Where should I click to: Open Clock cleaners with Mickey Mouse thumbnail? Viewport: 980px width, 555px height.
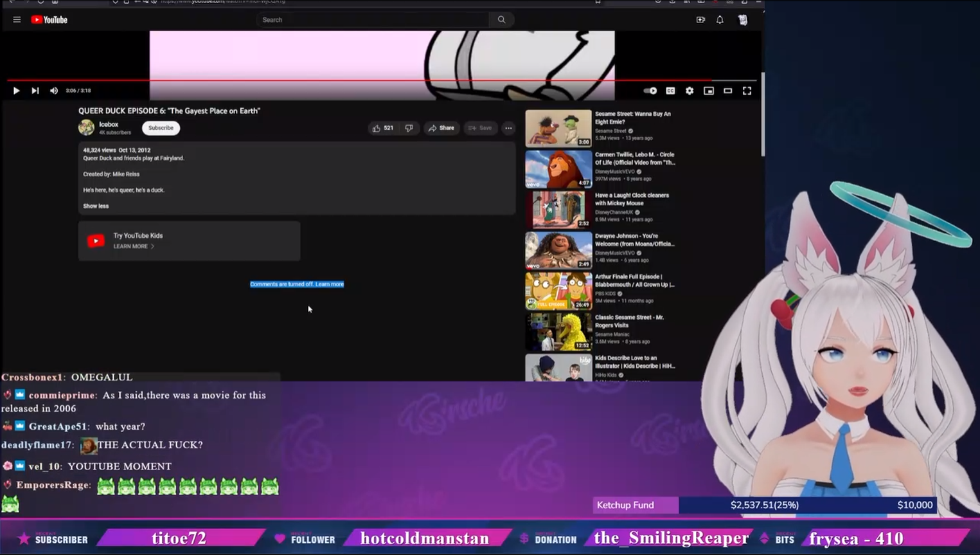pos(558,209)
